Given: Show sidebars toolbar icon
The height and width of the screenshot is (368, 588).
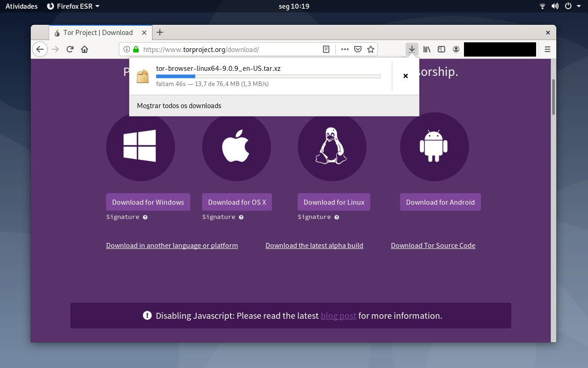Looking at the screenshot, I should pyautogui.click(x=441, y=49).
